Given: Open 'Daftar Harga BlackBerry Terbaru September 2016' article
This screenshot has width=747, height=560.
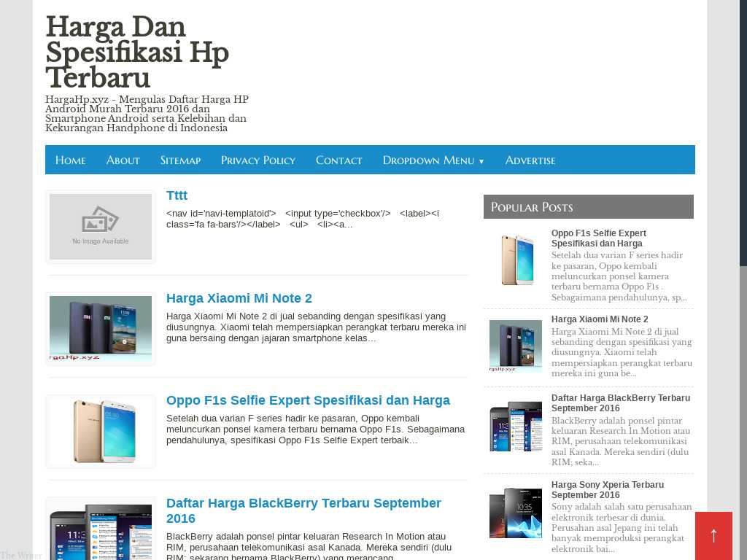Looking at the screenshot, I should coord(304,510).
